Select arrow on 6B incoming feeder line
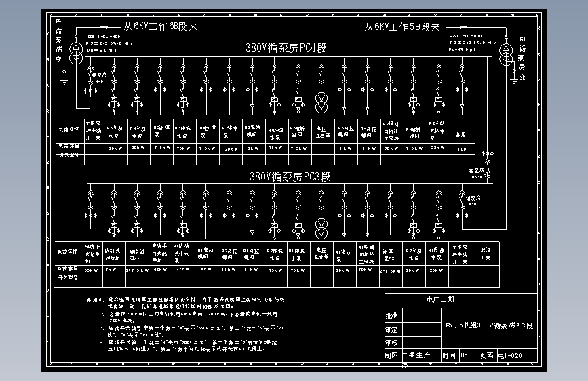 pyautogui.click(x=104, y=27)
